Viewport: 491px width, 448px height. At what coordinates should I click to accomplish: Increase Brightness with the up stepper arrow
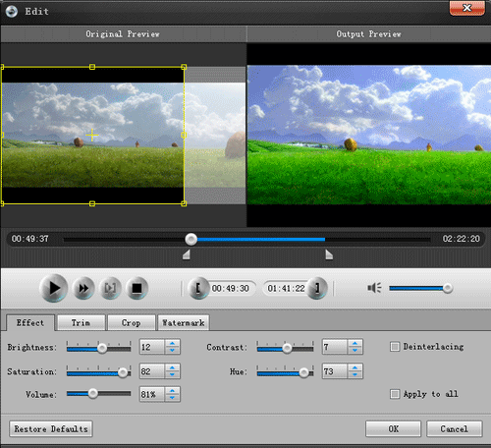pyautogui.click(x=172, y=343)
